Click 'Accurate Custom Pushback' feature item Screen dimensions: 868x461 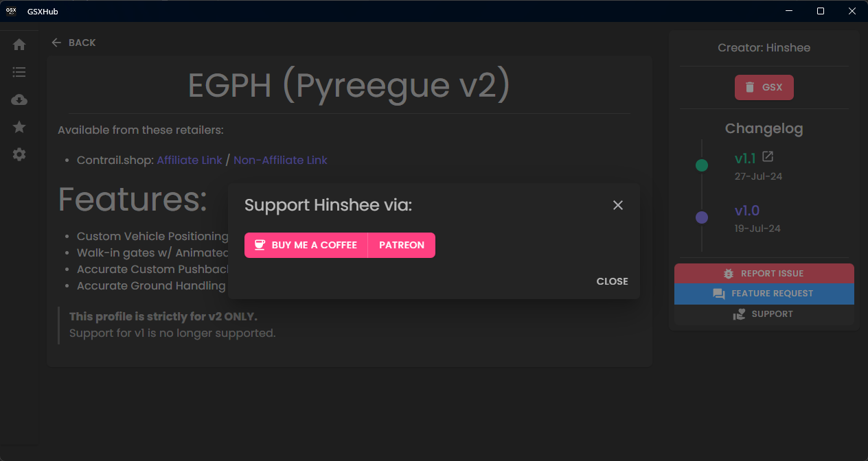point(152,270)
